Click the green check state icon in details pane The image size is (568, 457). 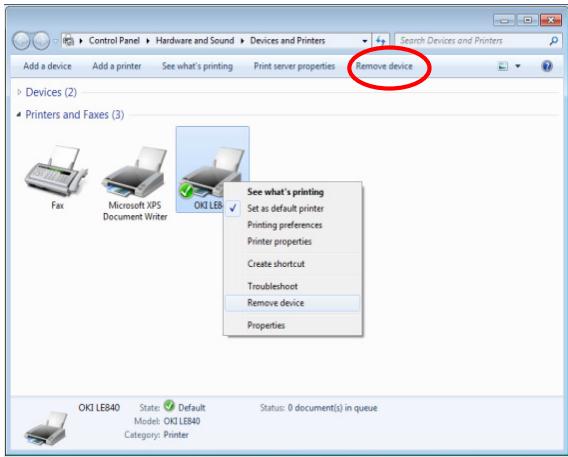pyautogui.click(x=169, y=406)
